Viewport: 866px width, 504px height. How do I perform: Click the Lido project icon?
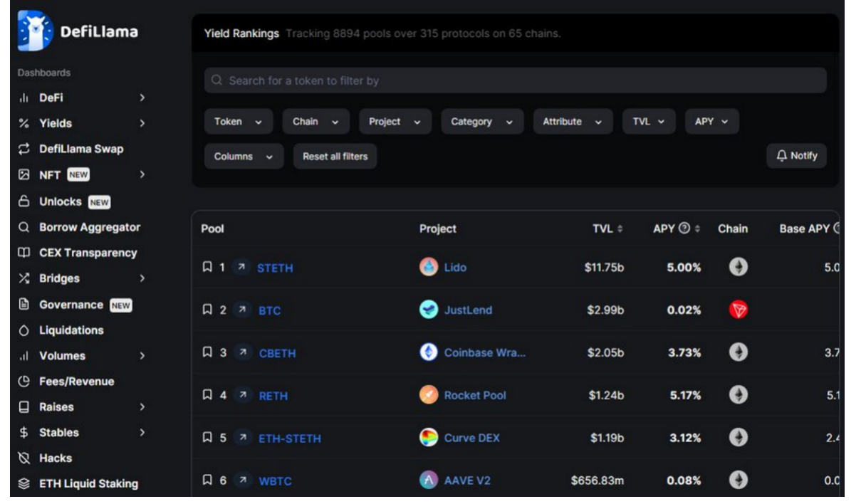pos(429,268)
